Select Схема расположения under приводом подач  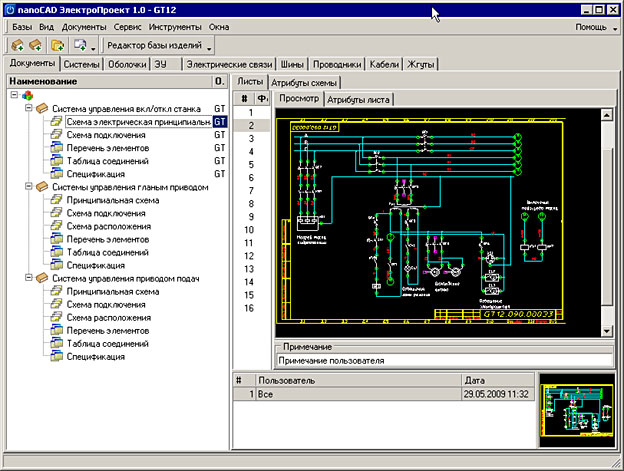click(109, 317)
